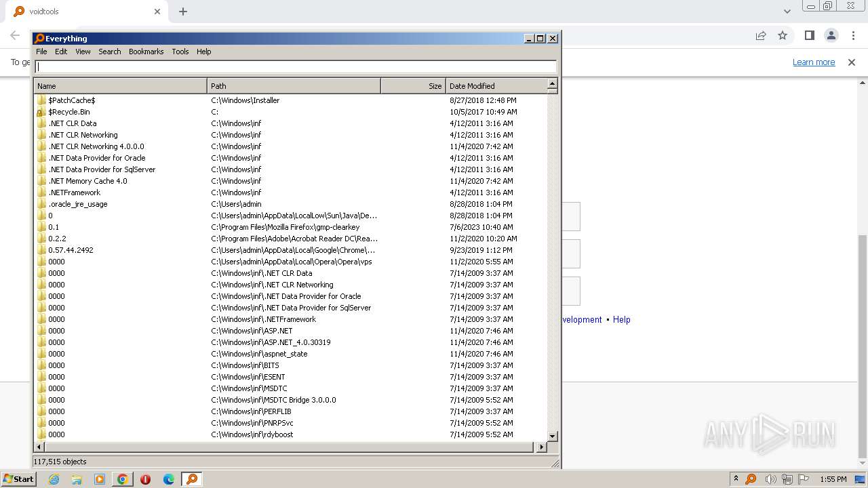Click path C:\Windows\inf\ASP.NET_4.0.30319
868x488 pixels.
[x=271, y=342]
